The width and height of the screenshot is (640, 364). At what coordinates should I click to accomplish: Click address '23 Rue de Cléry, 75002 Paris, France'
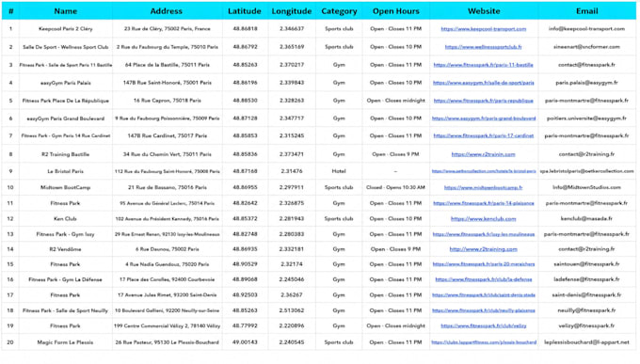(168, 29)
